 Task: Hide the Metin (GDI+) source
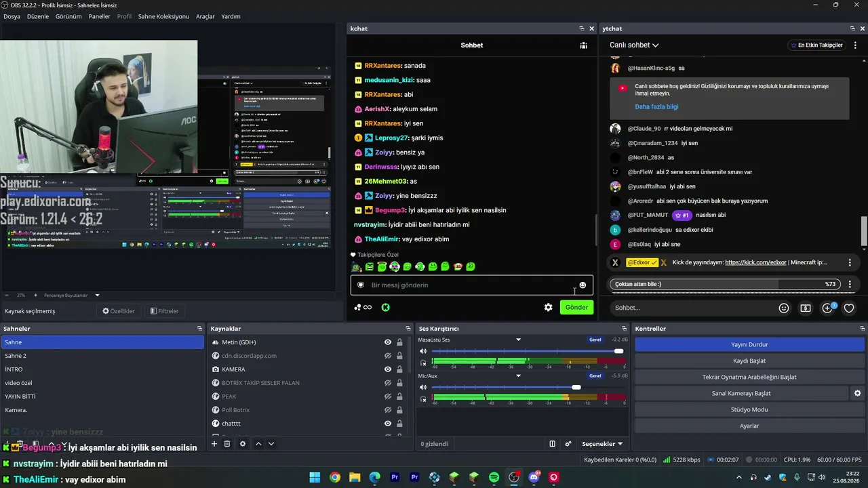click(388, 342)
